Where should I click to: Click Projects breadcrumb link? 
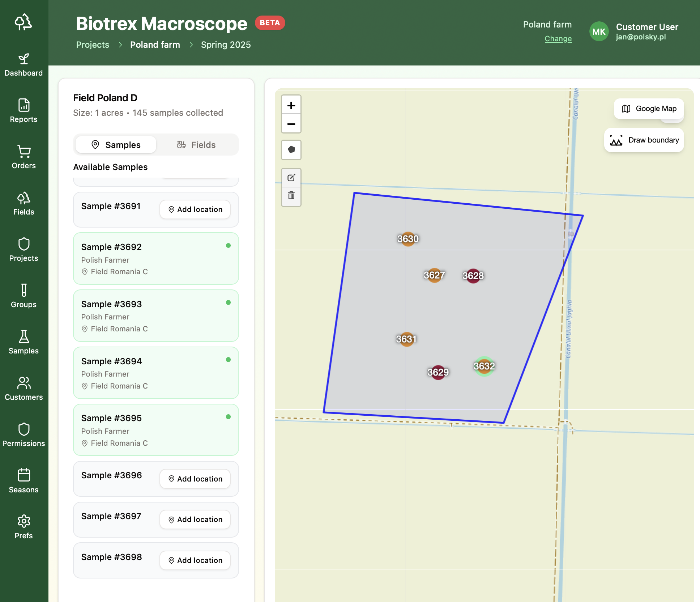pos(93,45)
